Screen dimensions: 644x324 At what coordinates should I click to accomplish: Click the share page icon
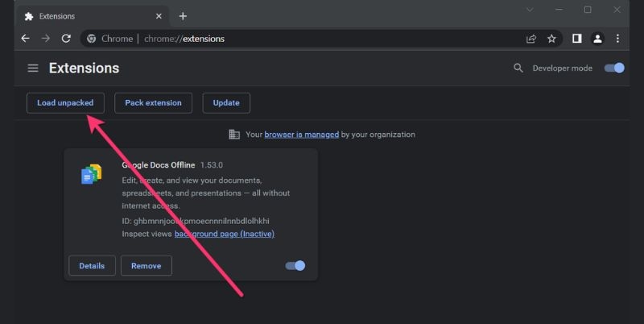click(x=531, y=38)
